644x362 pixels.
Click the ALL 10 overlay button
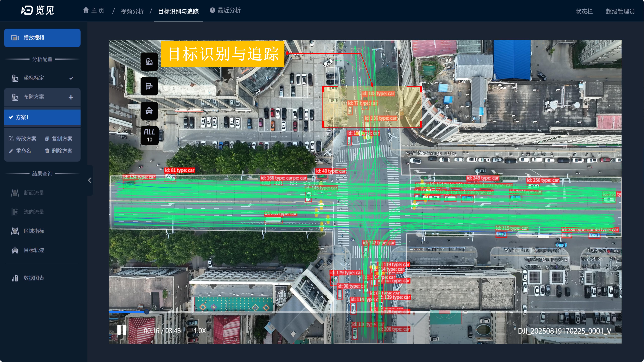149,135
